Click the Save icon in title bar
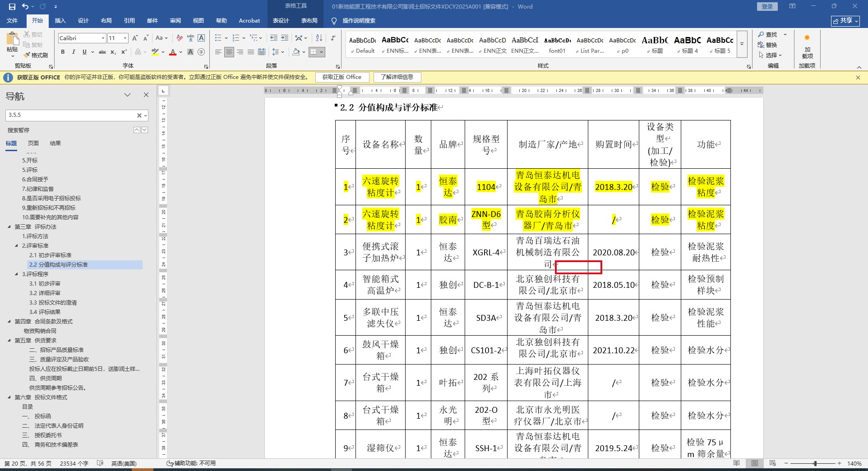This screenshot has height=471, width=868. pyautogui.click(x=12, y=7)
